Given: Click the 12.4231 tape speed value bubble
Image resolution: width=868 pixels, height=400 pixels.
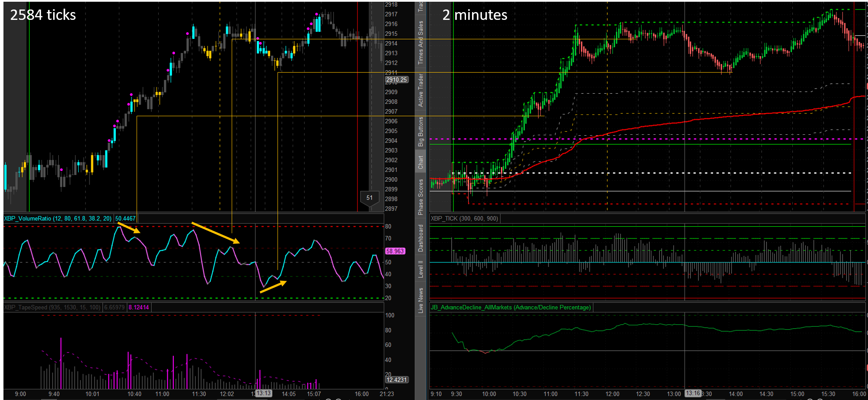Looking at the screenshot, I should click(x=396, y=380).
